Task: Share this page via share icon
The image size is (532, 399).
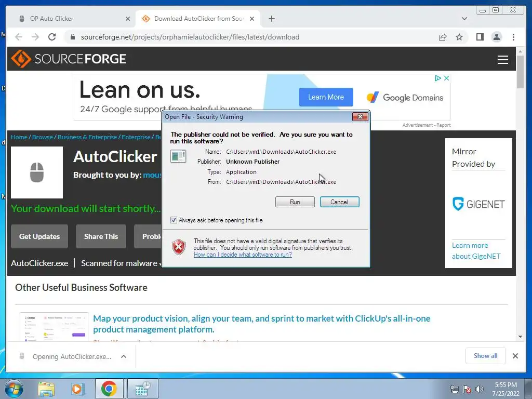Action: 443,37
